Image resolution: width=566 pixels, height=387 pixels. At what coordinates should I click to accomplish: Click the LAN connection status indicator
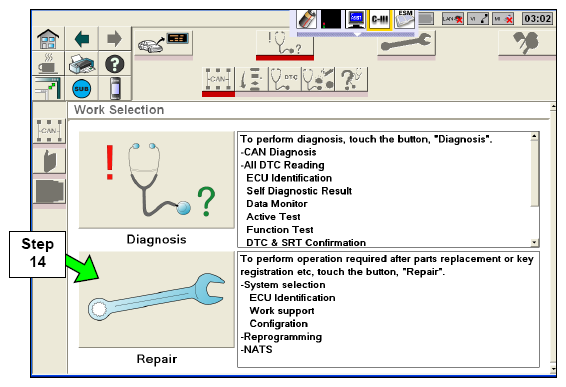tap(453, 18)
